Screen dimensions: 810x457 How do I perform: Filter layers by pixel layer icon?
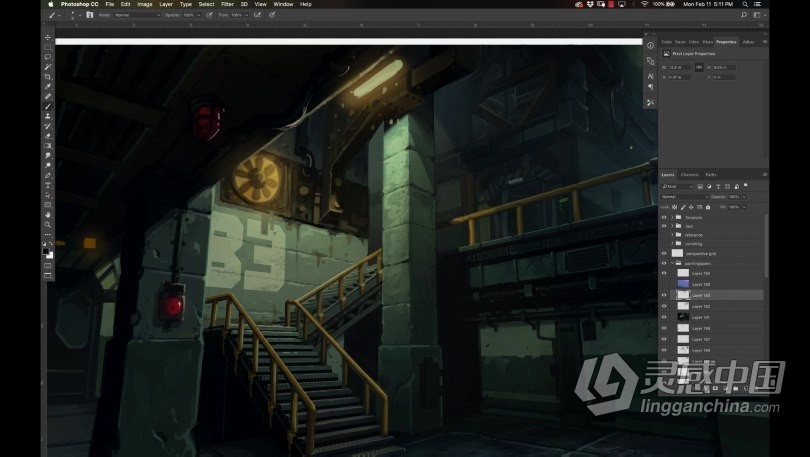(700, 186)
